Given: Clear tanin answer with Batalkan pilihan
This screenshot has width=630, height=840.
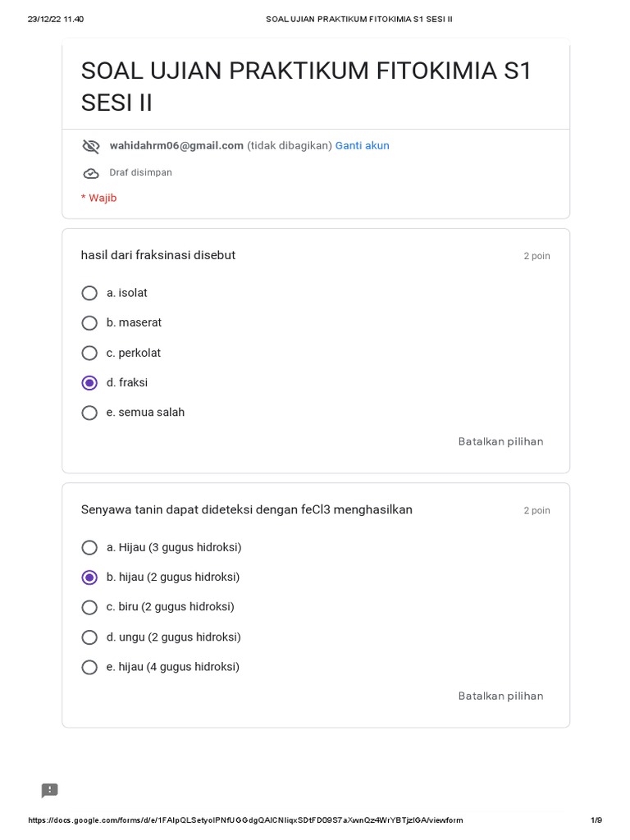Looking at the screenshot, I should 500,696.
